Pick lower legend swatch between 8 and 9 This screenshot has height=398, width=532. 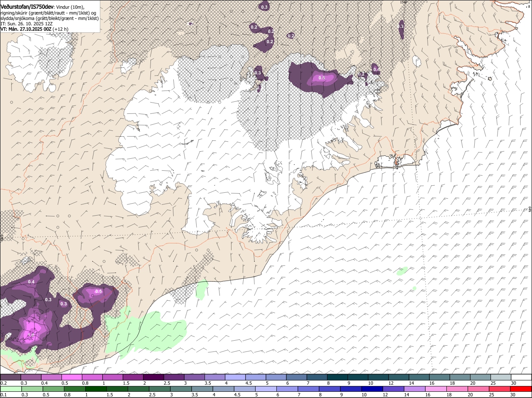coord(330,389)
